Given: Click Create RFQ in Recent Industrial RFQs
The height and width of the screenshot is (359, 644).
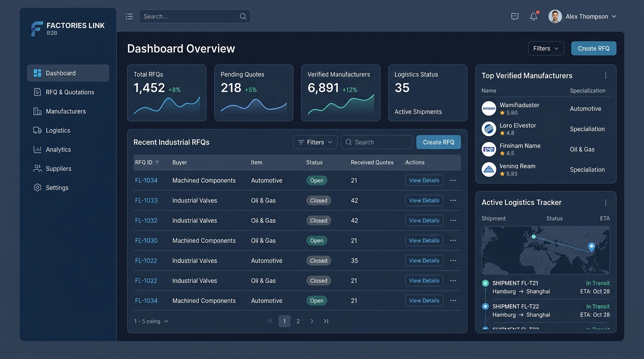Looking at the screenshot, I should coord(439,142).
